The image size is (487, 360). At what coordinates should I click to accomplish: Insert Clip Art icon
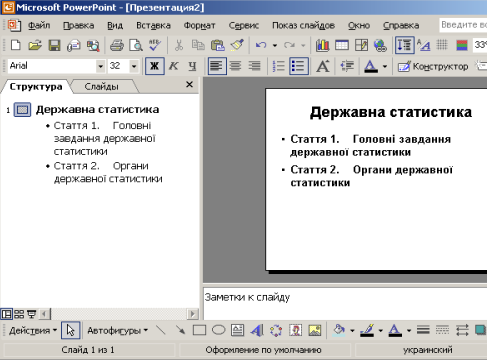pos(296,330)
